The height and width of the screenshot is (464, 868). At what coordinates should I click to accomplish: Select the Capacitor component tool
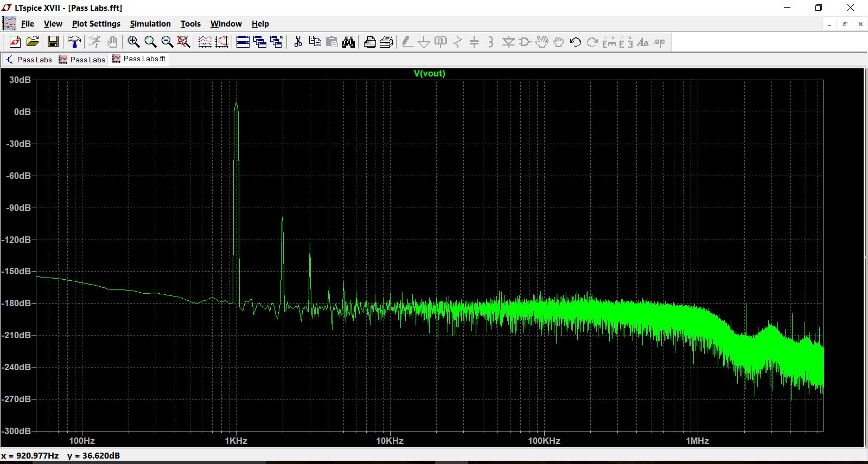tap(474, 42)
